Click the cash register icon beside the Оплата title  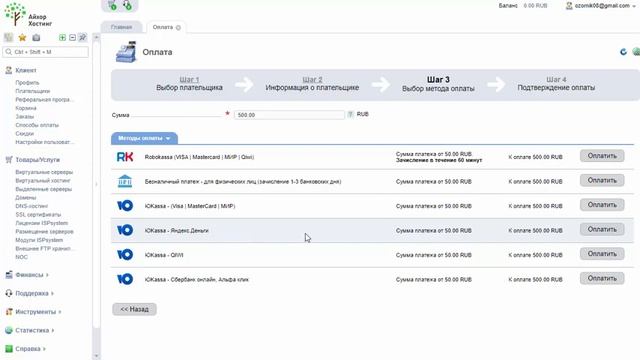point(126,52)
